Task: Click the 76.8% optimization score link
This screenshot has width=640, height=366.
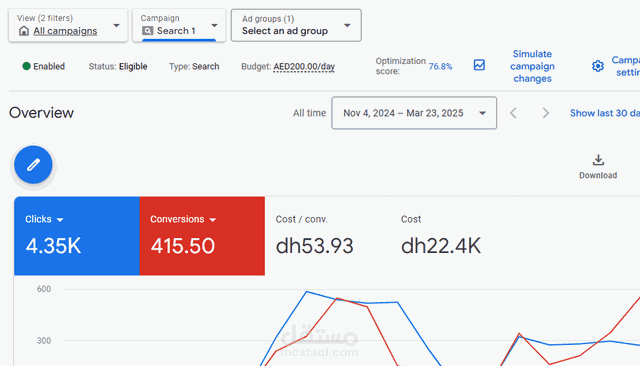Action: point(440,67)
